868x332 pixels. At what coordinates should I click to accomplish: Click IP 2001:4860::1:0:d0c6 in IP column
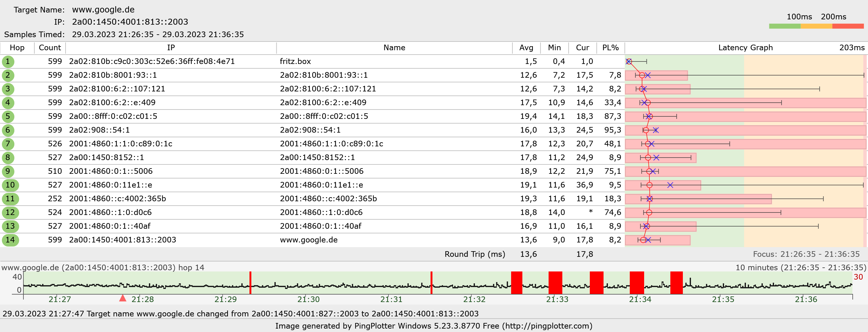[x=110, y=212]
